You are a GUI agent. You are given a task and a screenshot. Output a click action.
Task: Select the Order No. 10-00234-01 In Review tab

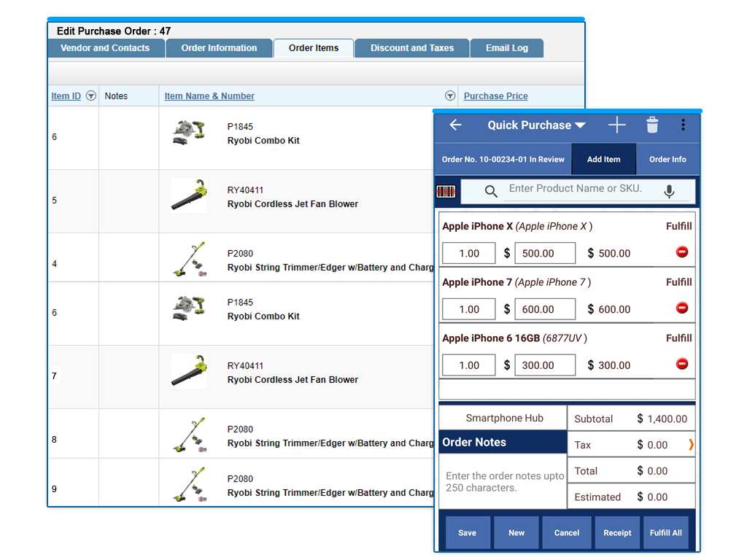click(x=503, y=160)
